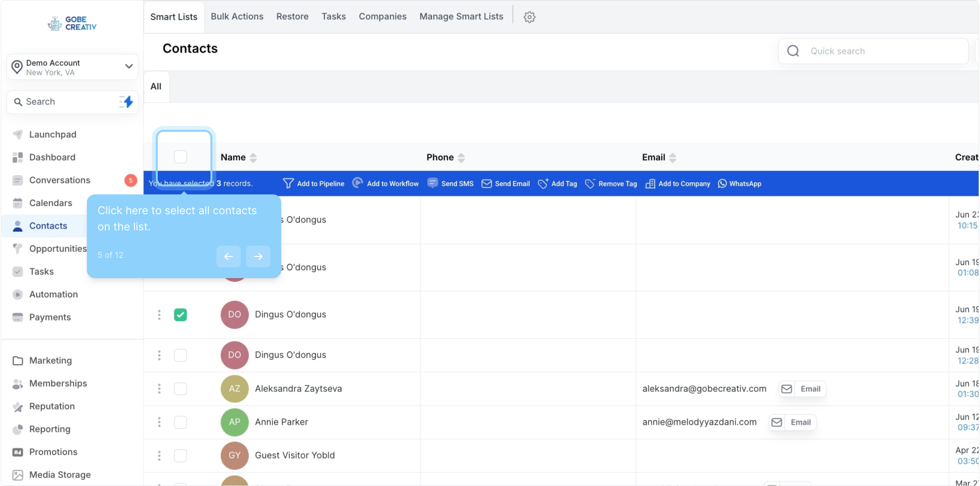Switch to the Bulk Actions tab
The width and height of the screenshot is (980, 486).
pos(237,17)
